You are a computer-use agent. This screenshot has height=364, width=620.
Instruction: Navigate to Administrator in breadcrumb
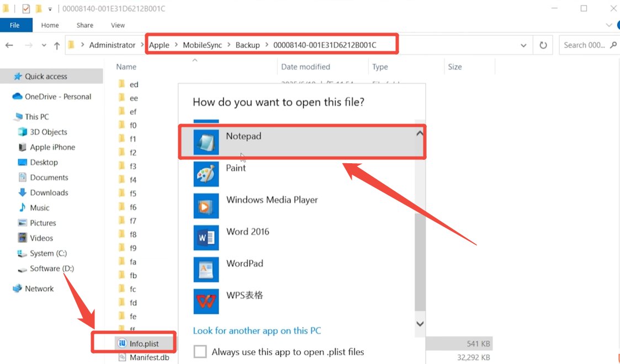tap(112, 45)
